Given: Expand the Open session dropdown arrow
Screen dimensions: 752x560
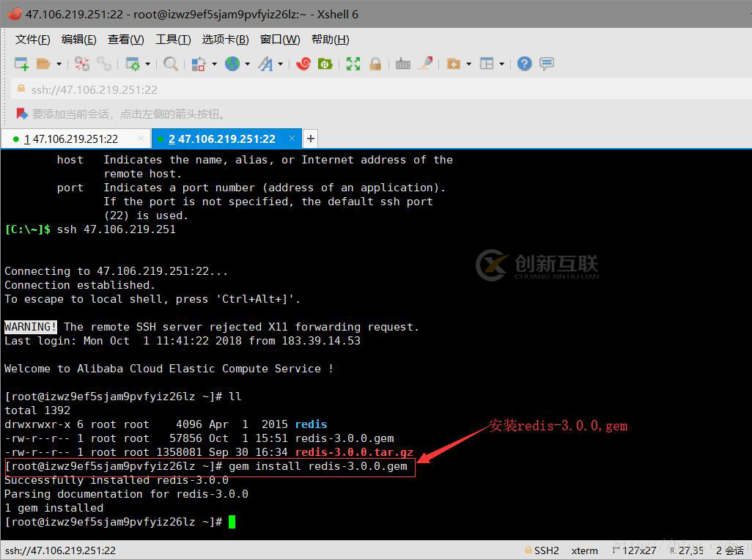Looking at the screenshot, I should [59, 64].
